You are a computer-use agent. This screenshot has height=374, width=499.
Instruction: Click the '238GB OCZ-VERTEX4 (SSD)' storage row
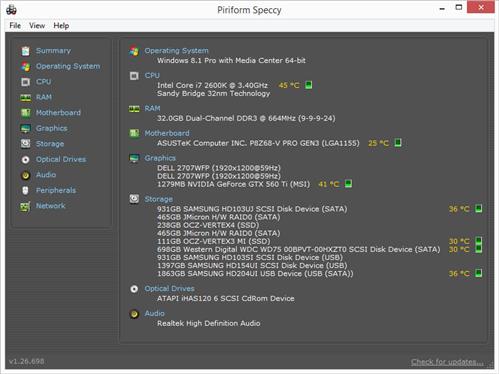[208, 225]
